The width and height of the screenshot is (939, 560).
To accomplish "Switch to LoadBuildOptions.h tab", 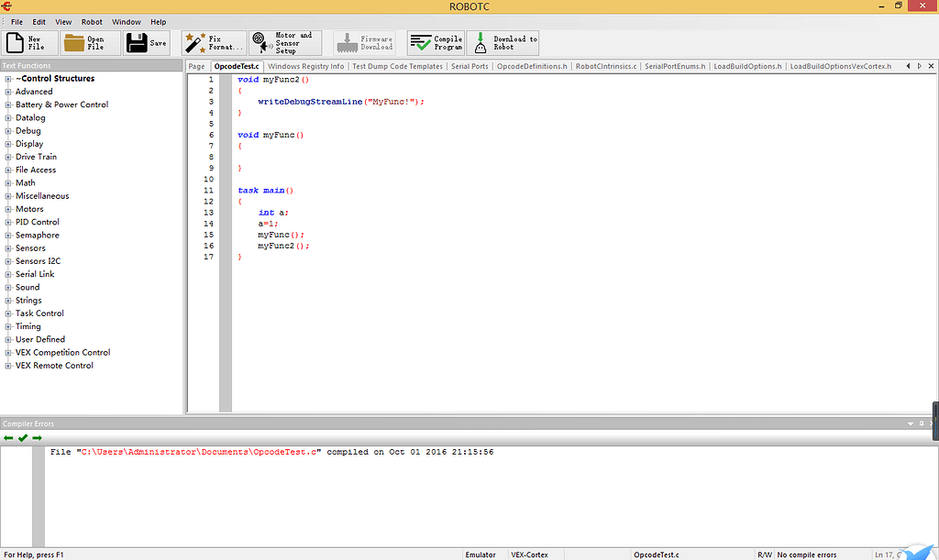I will 747,66.
